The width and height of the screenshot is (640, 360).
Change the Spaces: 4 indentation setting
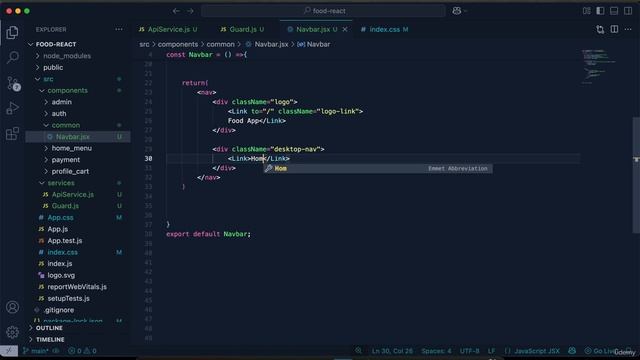point(436,351)
